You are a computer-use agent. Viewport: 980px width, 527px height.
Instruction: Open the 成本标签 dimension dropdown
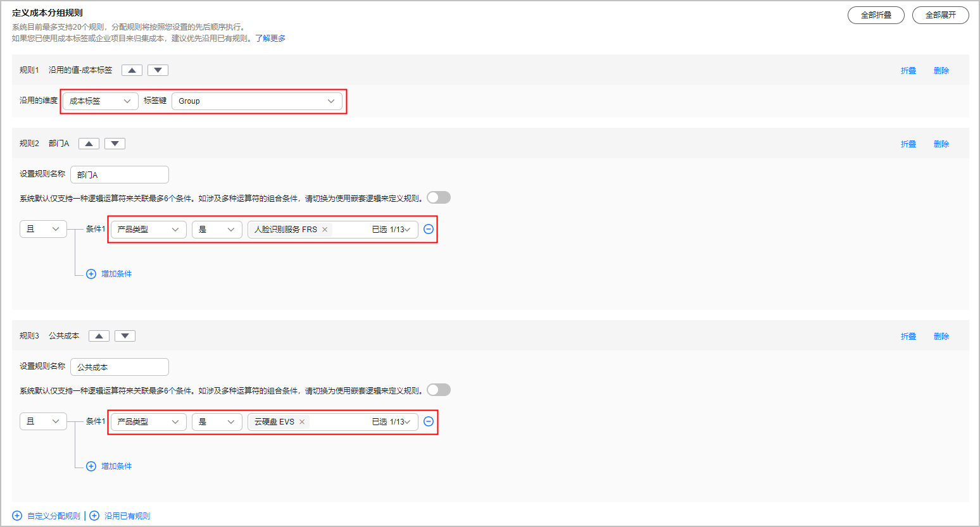(100, 101)
